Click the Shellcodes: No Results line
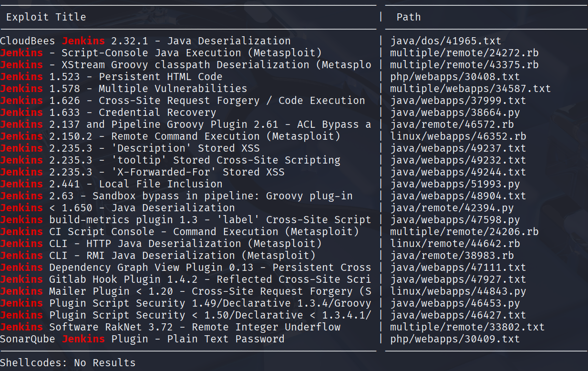The height and width of the screenshot is (371, 588). pos(68,363)
